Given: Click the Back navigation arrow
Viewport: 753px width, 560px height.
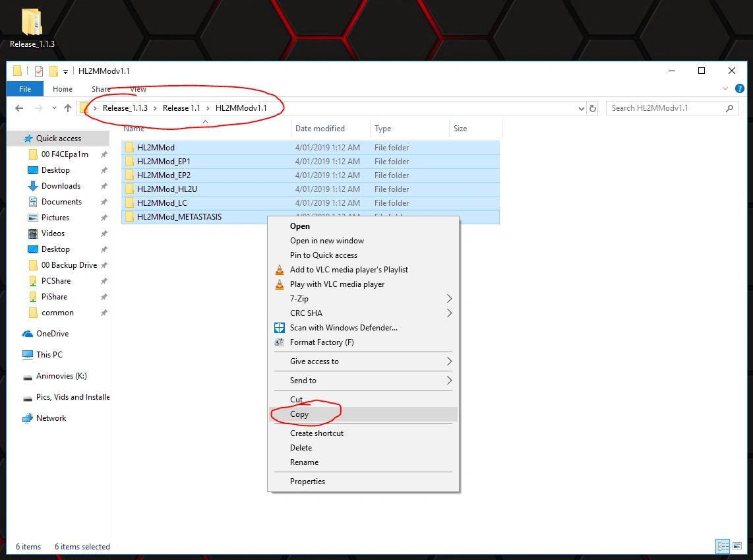Looking at the screenshot, I should point(19,108).
